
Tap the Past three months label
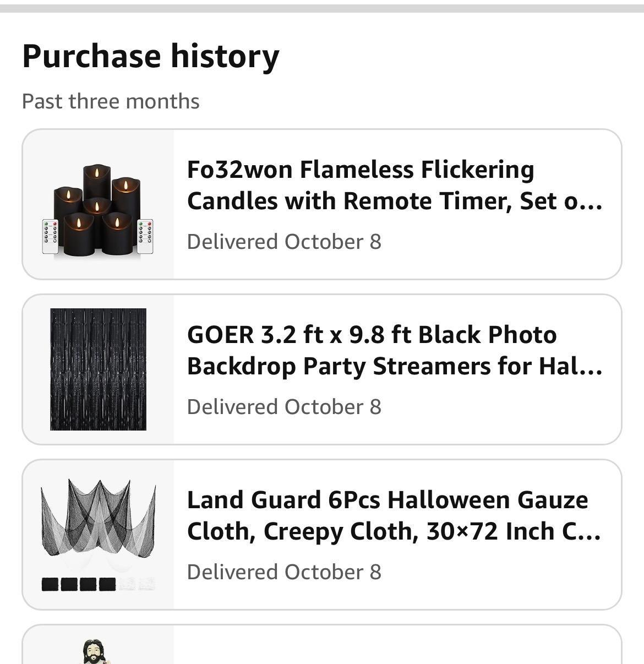111,101
